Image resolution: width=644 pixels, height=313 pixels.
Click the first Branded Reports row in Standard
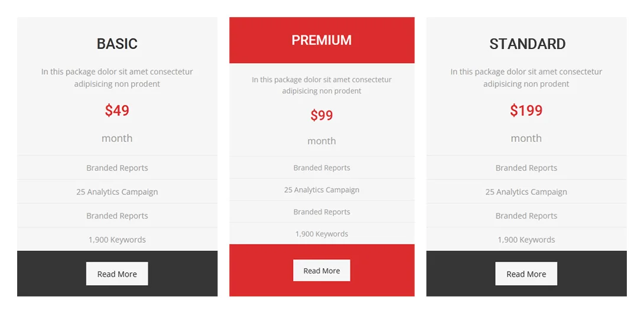[x=526, y=168]
